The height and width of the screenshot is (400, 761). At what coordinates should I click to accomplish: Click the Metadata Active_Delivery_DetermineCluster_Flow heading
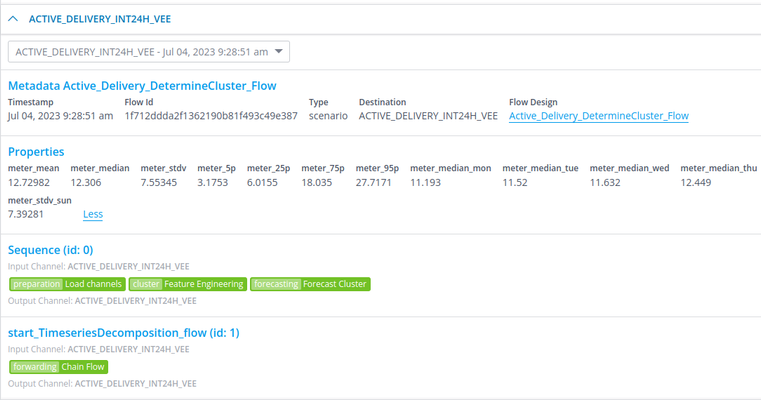coord(142,86)
